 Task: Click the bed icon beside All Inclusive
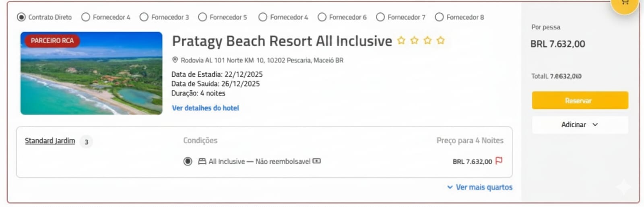click(x=202, y=161)
